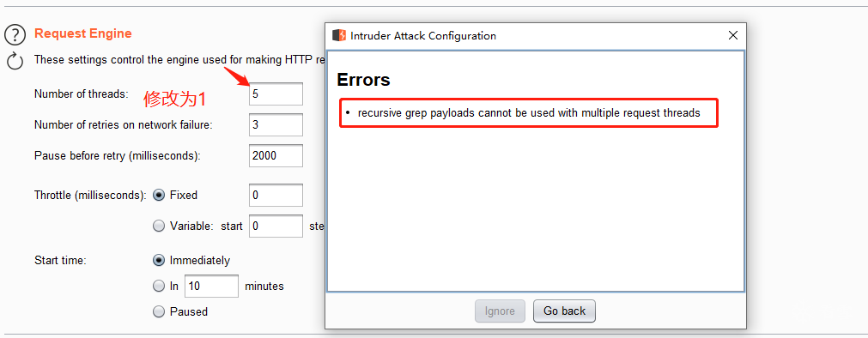Screen dimensions: 868x338
Task: Click the Ignore button
Action: coord(500,311)
